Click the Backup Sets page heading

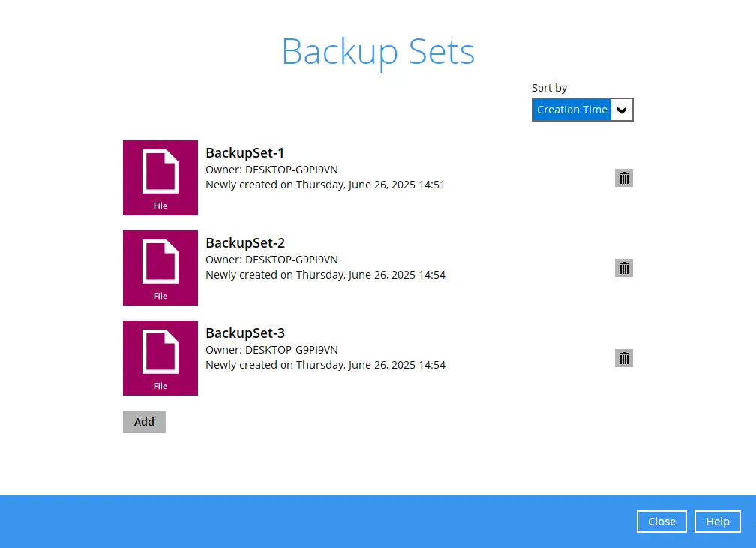(378, 51)
